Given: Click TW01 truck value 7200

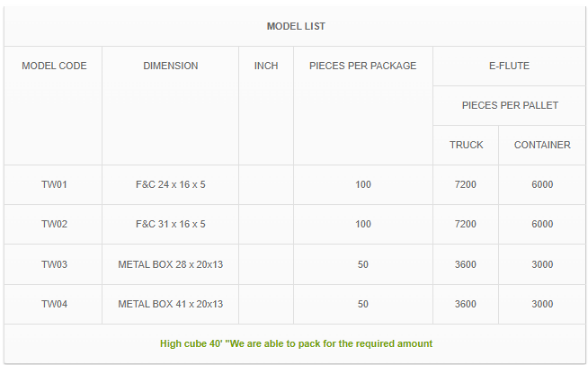Looking at the screenshot, I should point(466,184).
